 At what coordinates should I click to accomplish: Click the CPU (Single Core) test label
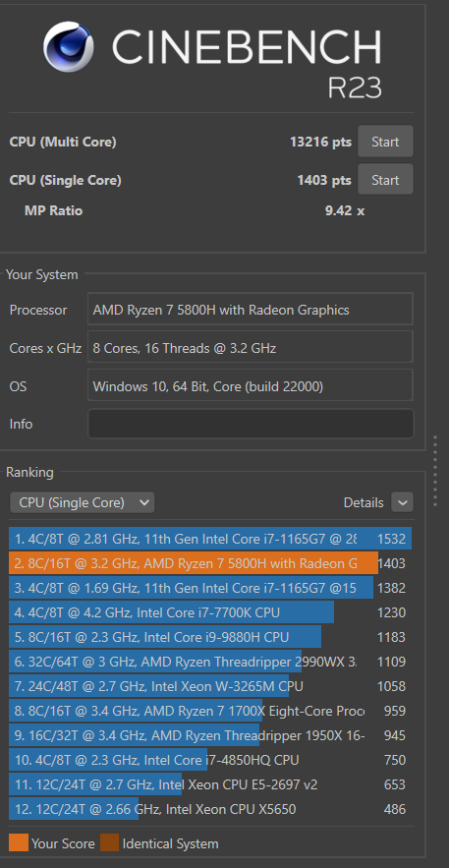65,180
